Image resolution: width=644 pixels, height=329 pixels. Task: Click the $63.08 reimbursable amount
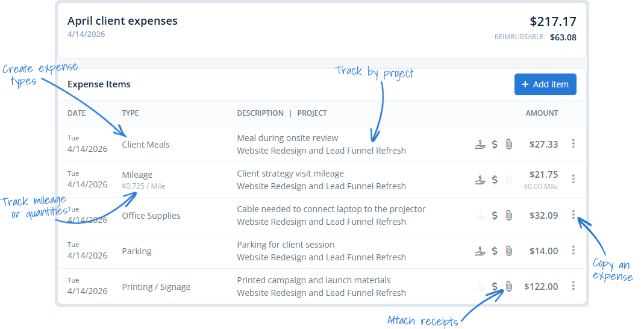tap(563, 37)
